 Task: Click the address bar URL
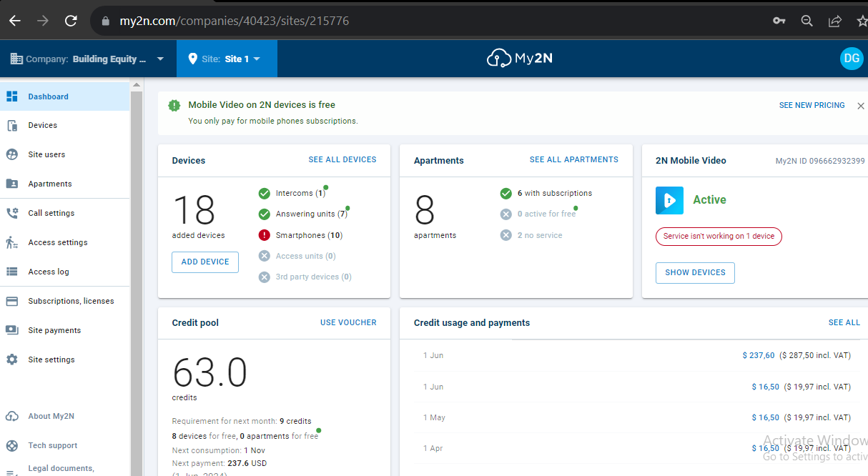pos(234,21)
